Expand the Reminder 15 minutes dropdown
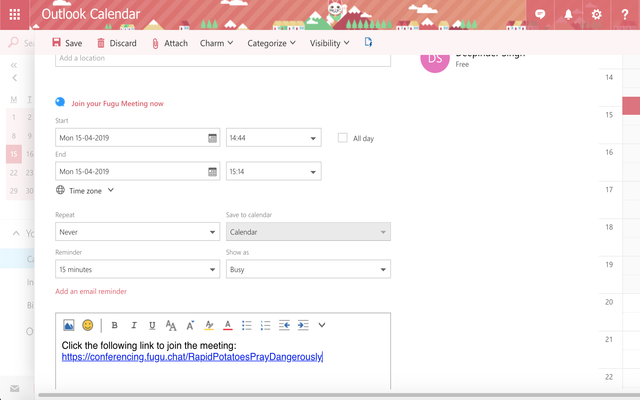The image size is (640, 400). pos(137,270)
